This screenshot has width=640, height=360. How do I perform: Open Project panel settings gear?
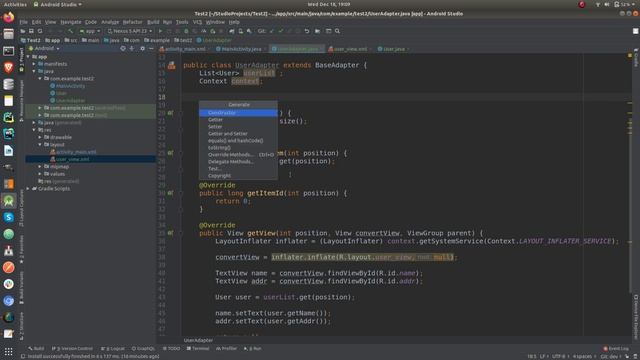coord(142,49)
